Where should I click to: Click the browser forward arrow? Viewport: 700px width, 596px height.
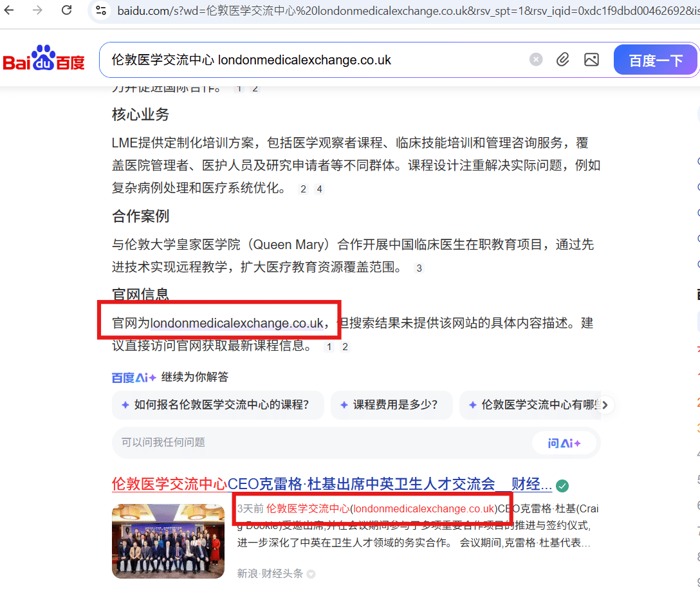(37, 10)
